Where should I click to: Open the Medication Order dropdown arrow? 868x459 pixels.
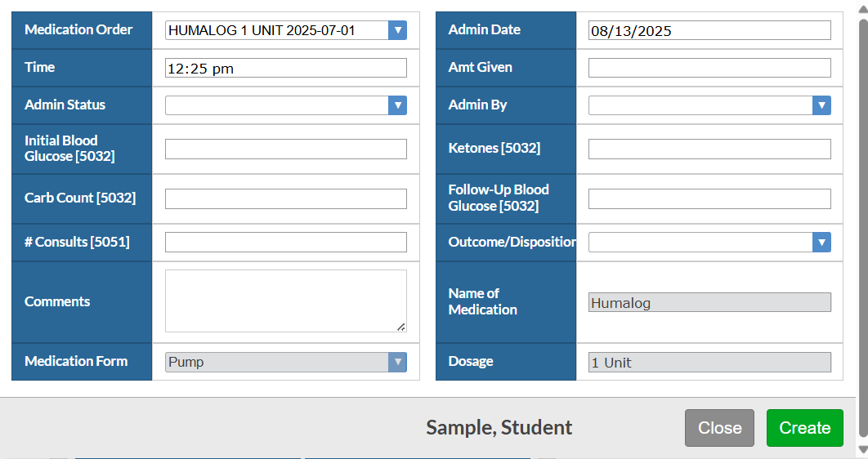tap(397, 30)
